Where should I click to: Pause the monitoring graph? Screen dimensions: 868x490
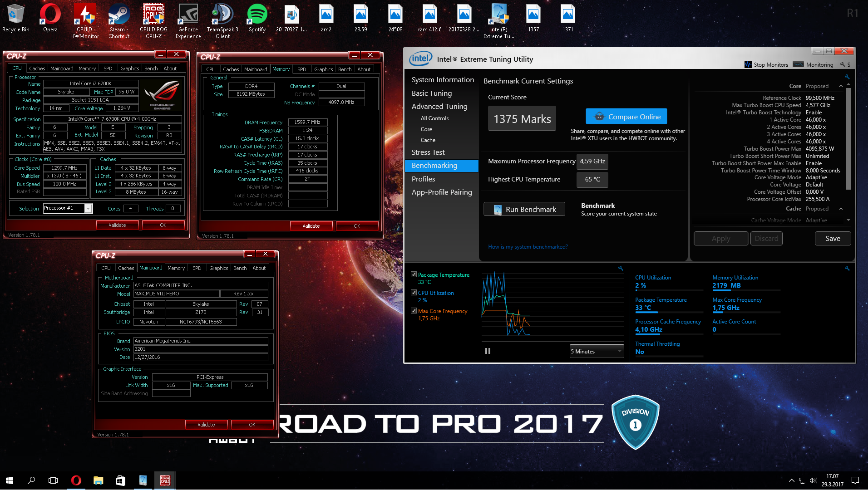coord(488,351)
